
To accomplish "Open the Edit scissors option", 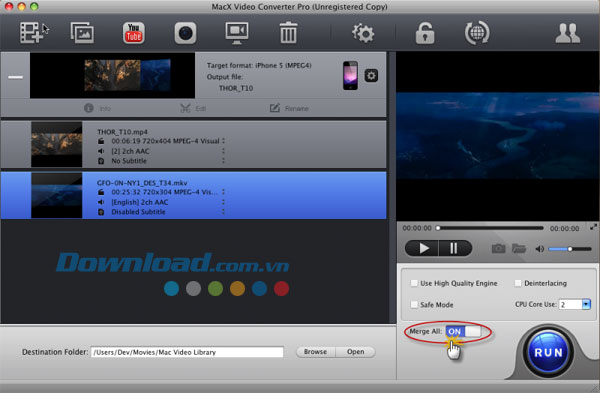I will pyautogui.click(x=193, y=108).
